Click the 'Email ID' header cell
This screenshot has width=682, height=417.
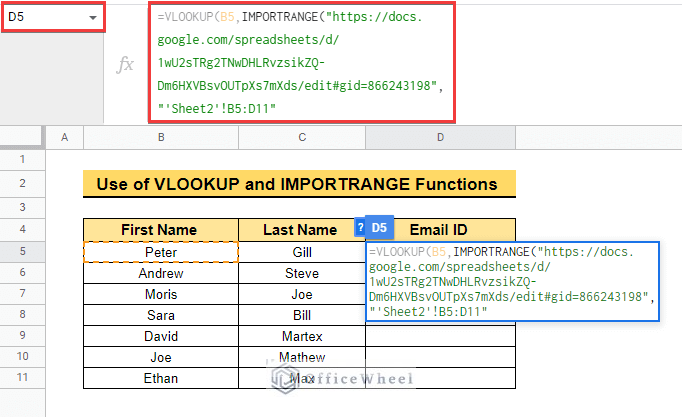point(440,230)
